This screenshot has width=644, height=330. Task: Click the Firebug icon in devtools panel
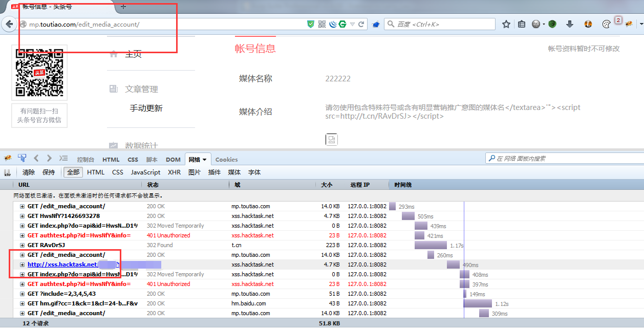click(8, 158)
